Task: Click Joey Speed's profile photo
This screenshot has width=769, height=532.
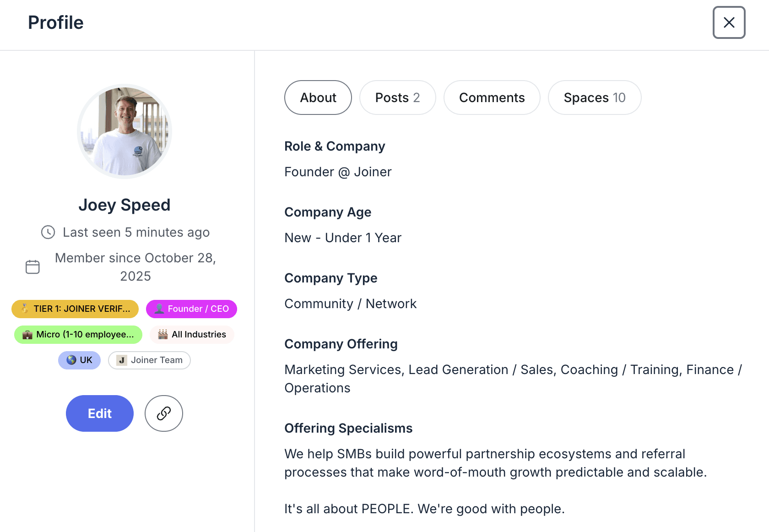Action: pos(125,131)
